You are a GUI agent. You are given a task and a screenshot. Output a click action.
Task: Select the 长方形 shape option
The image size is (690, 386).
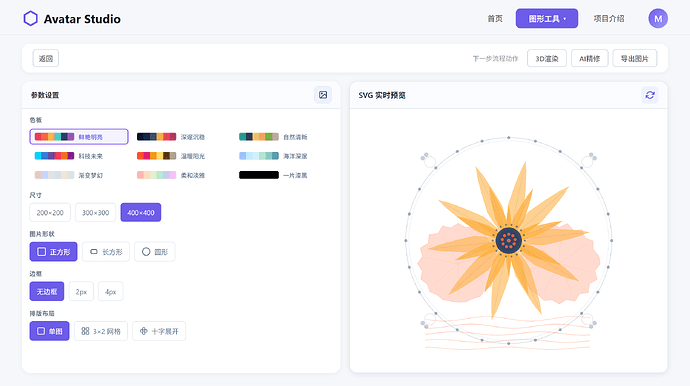(106, 252)
